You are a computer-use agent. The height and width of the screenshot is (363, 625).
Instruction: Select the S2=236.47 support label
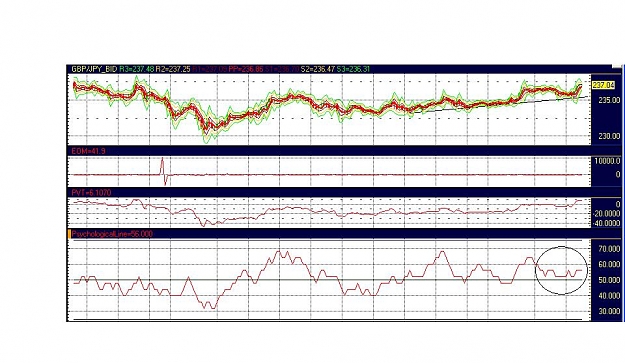click(318, 69)
